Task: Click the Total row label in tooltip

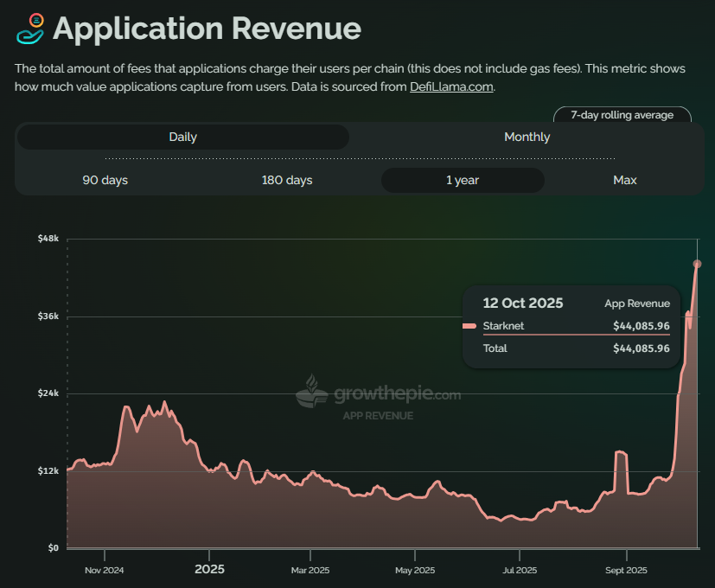Action: [495, 348]
